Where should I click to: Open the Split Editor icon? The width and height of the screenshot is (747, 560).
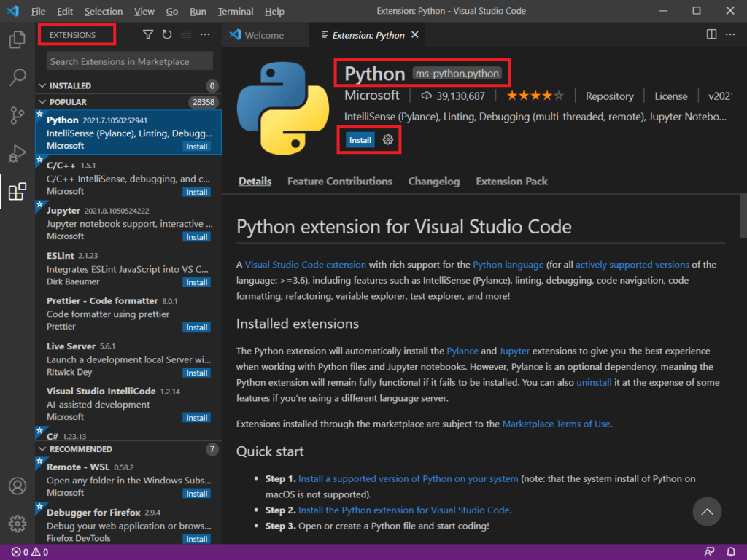[710, 34]
